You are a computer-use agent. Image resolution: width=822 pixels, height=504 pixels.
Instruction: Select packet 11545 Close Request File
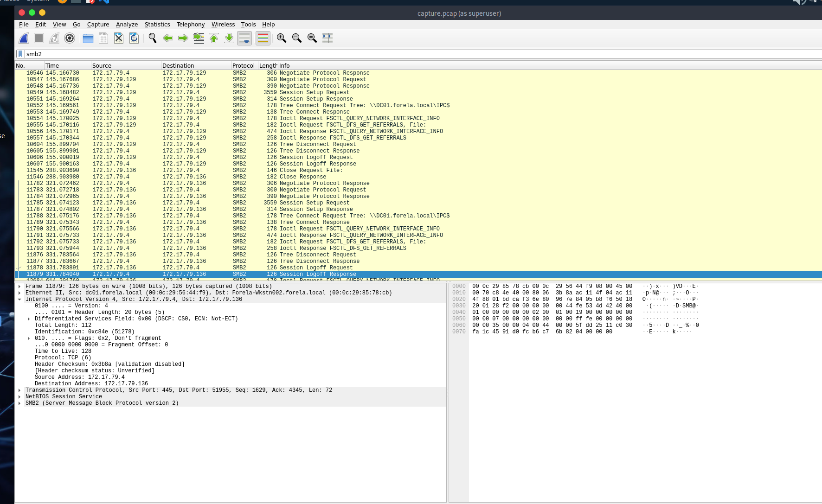(x=418, y=170)
